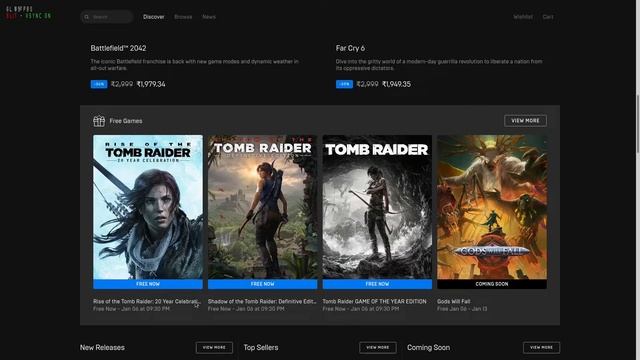Click the logo in top-left corner
The height and width of the screenshot is (360, 640).
click(29, 12)
